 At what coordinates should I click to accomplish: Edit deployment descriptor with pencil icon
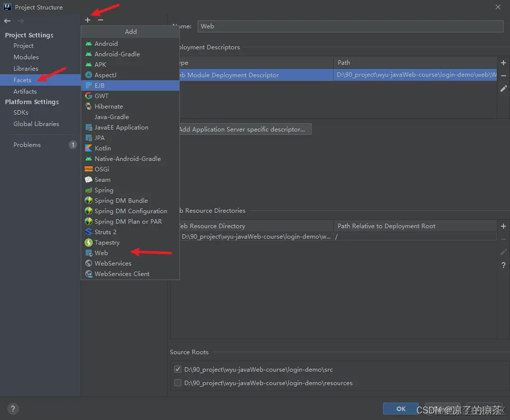point(503,88)
